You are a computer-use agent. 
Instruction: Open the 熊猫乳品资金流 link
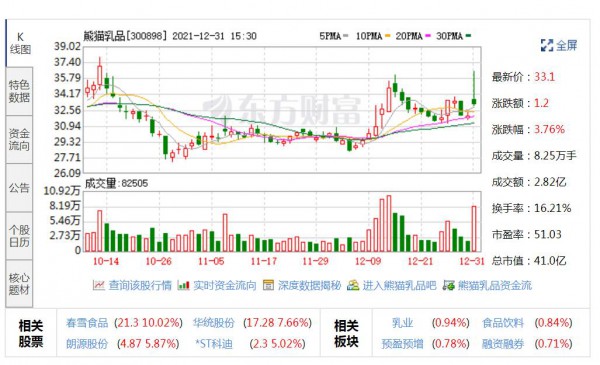click(x=495, y=285)
